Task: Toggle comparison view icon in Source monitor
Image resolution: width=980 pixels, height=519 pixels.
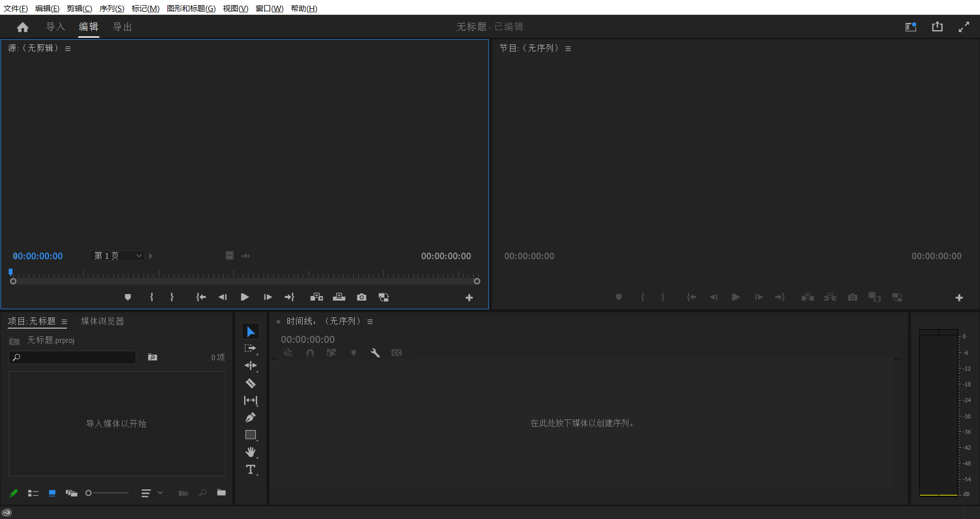Action: coord(384,297)
